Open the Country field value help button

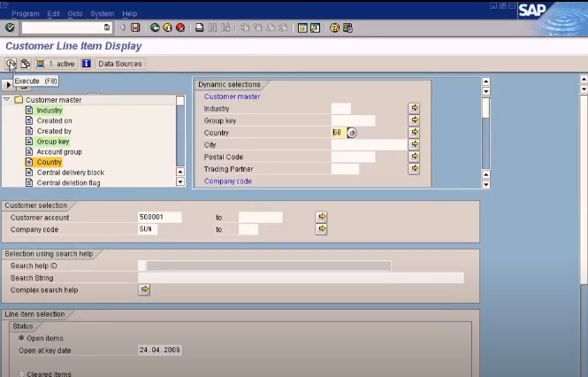[x=352, y=133]
